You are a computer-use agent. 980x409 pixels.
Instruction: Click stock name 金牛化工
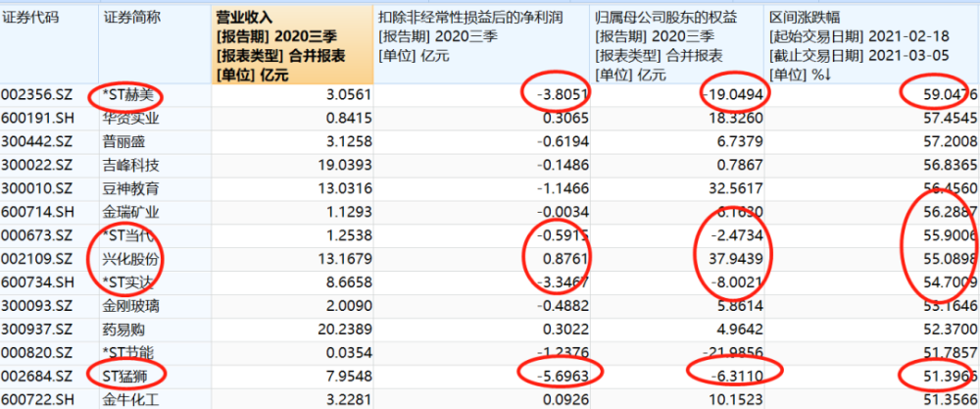[x=131, y=400]
